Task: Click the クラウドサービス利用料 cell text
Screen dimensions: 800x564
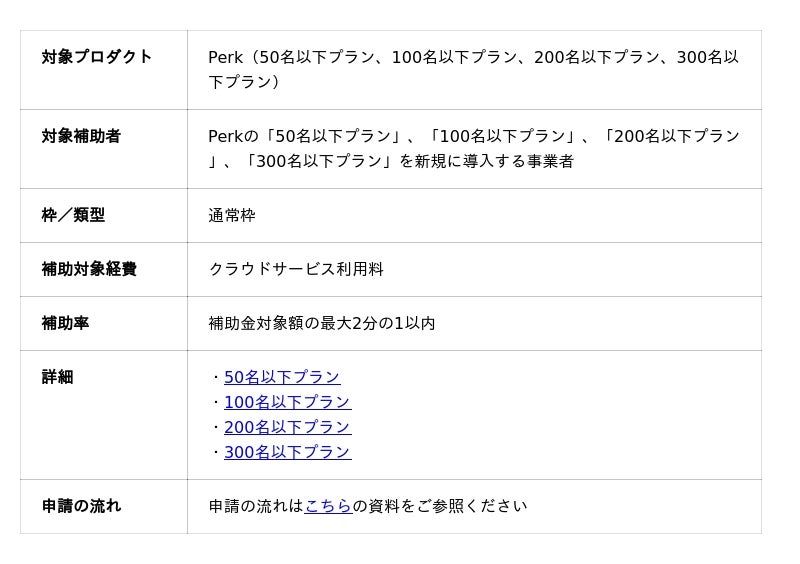Action: click(296, 269)
